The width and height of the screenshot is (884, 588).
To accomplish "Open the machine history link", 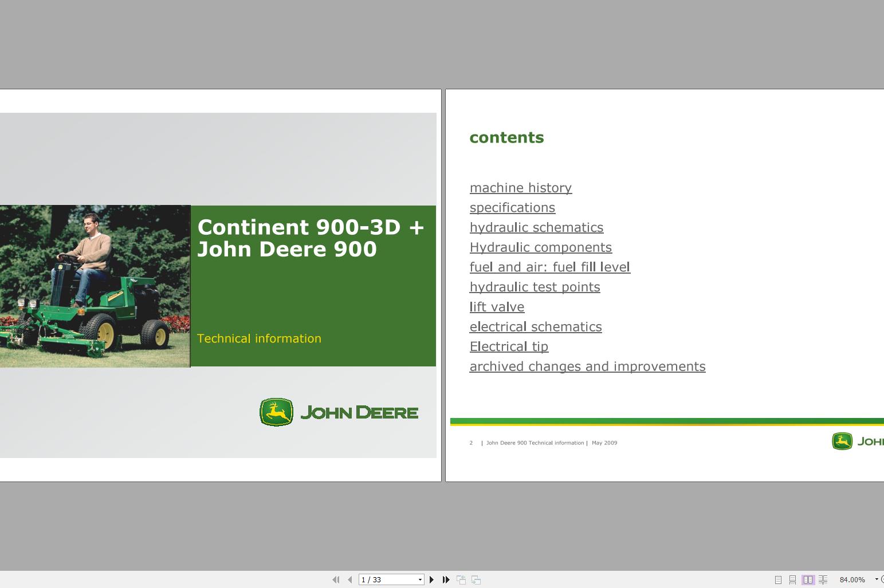I will click(521, 188).
